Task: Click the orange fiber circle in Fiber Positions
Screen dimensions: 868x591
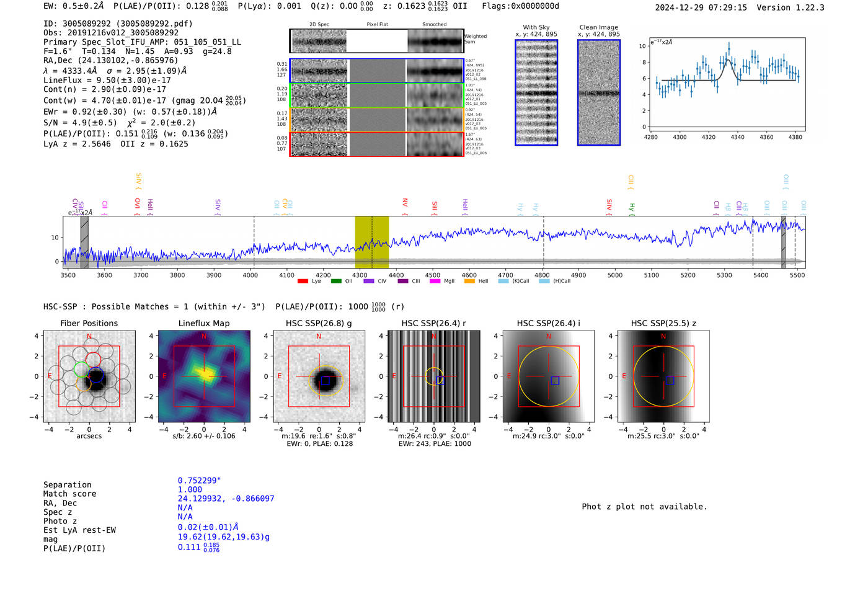Action: (x=84, y=383)
